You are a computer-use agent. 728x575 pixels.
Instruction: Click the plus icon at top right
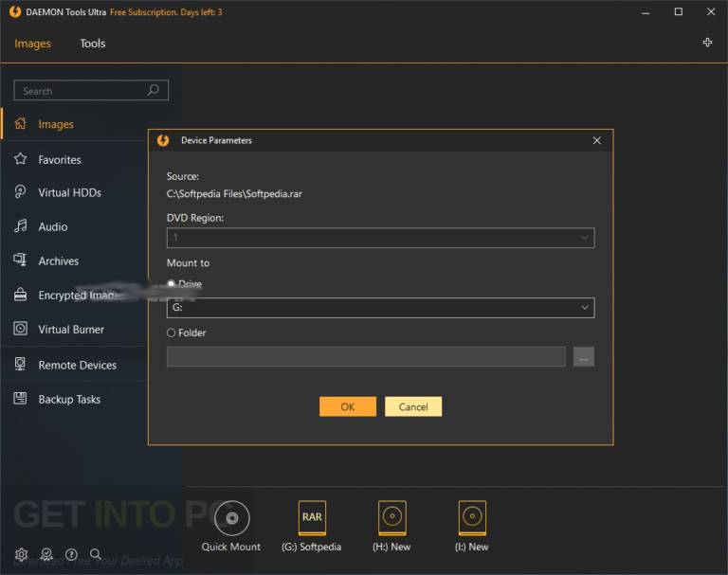[707, 43]
